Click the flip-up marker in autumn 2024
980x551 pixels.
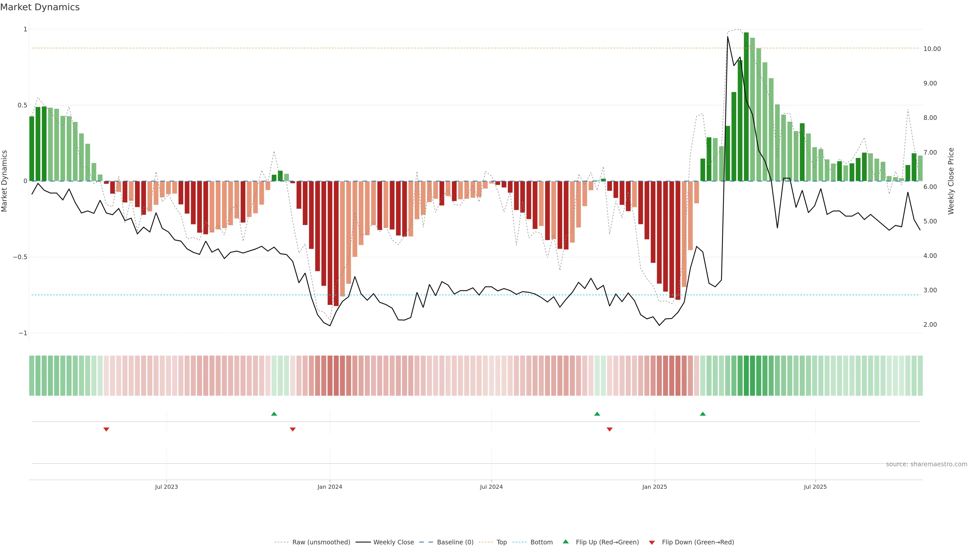coord(597,414)
